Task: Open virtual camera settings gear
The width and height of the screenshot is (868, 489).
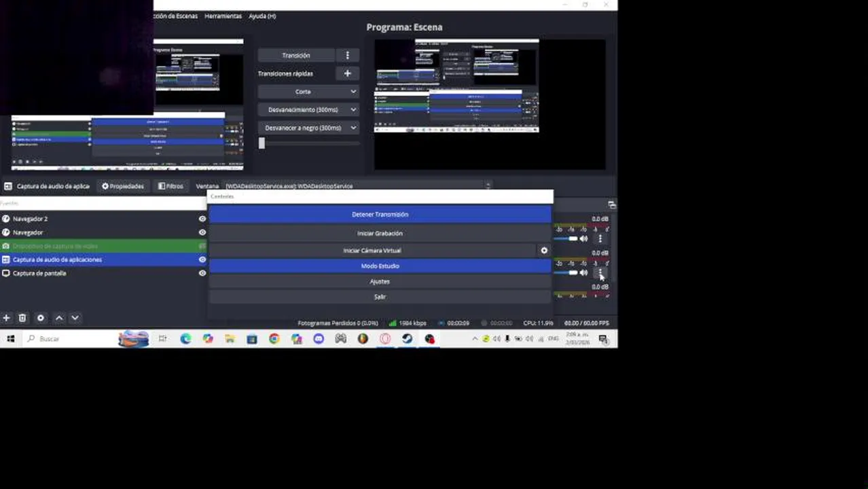Action: point(544,251)
